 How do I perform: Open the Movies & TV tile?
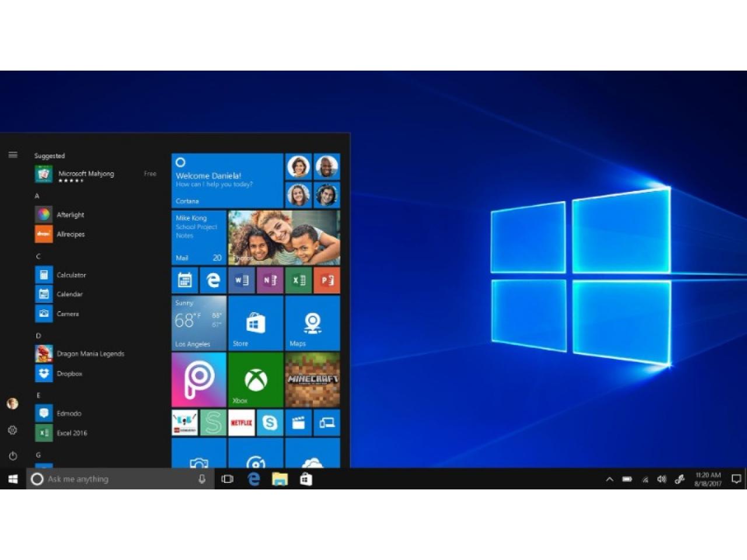click(298, 422)
